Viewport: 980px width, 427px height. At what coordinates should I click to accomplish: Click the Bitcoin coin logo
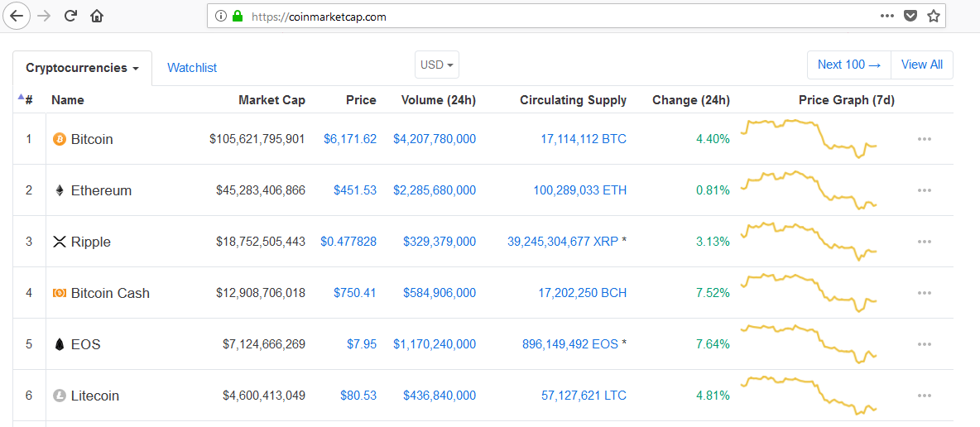(60, 139)
